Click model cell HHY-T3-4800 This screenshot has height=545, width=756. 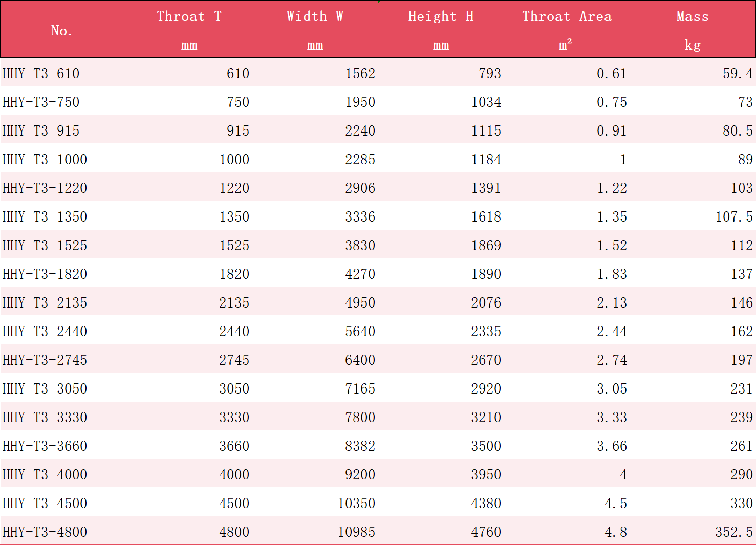(x=45, y=532)
